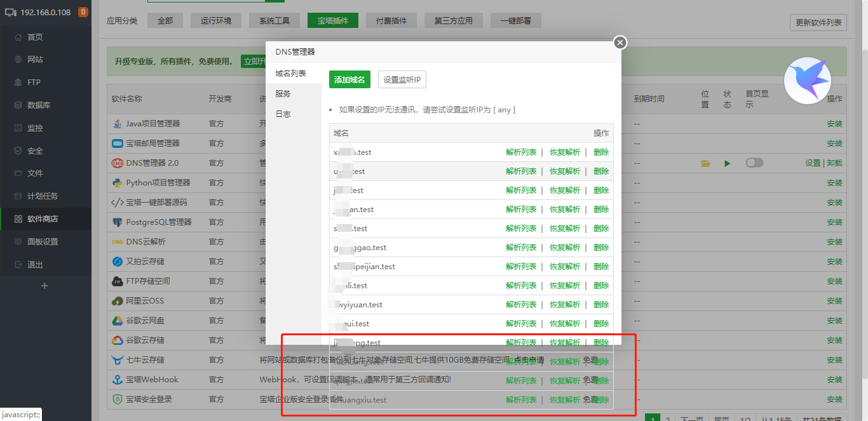Click 恢复解析 for gaoggao.test row
868x421 pixels.
[565, 248]
